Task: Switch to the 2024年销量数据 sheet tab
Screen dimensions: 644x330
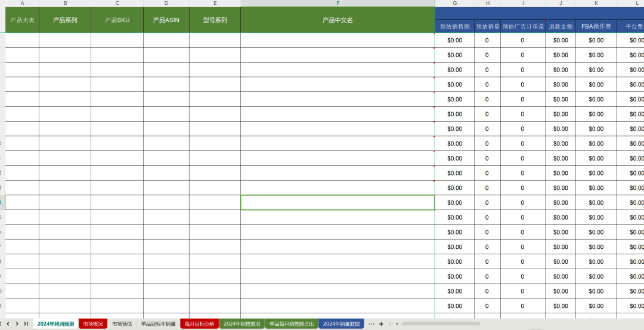Action: (x=341, y=324)
